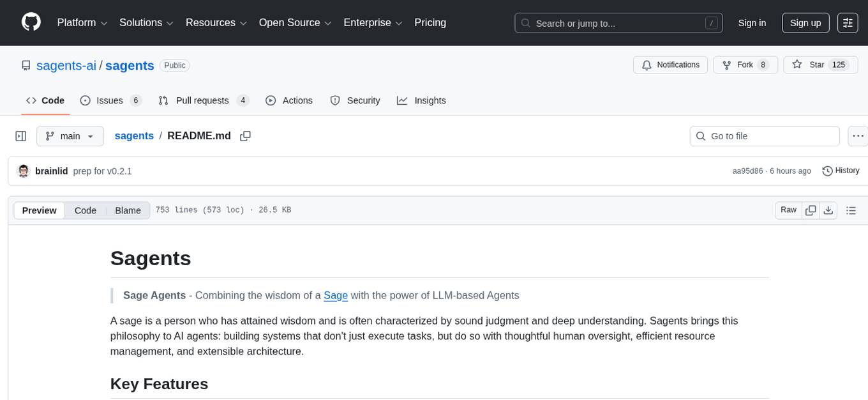868x400 pixels.
Task: Open the more file actions menu
Action: point(858,136)
